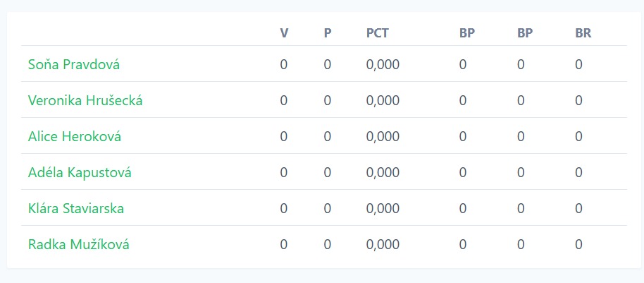Click the V column header
644x283 pixels.
[x=284, y=33]
